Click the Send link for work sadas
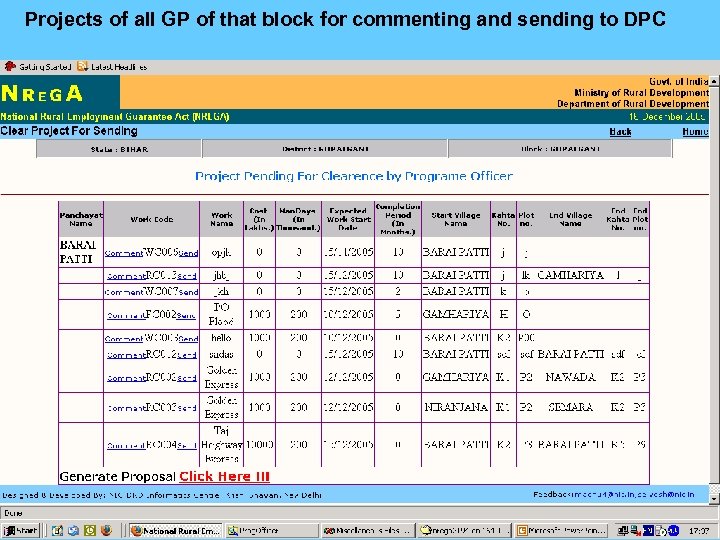 (186, 355)
